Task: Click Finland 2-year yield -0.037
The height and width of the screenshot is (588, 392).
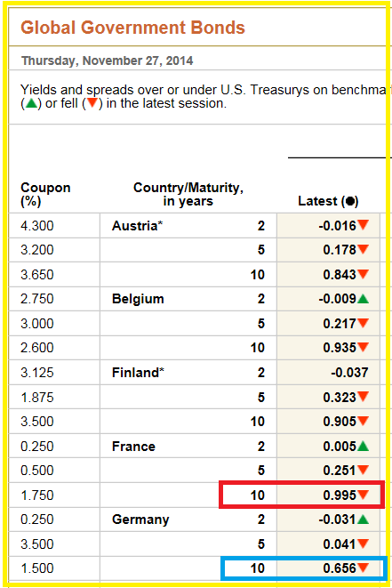Action: [x=349, y=373]
